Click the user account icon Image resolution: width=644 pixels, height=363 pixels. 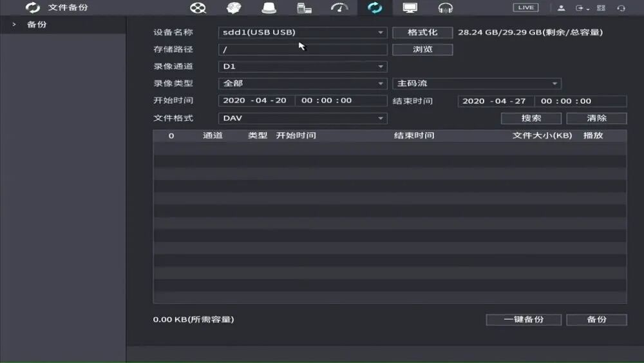coord(561,8)
